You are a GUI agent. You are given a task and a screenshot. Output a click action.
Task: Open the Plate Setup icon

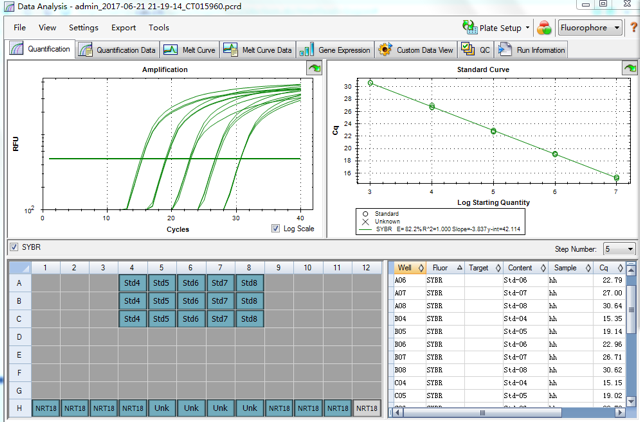pos(470,27)
